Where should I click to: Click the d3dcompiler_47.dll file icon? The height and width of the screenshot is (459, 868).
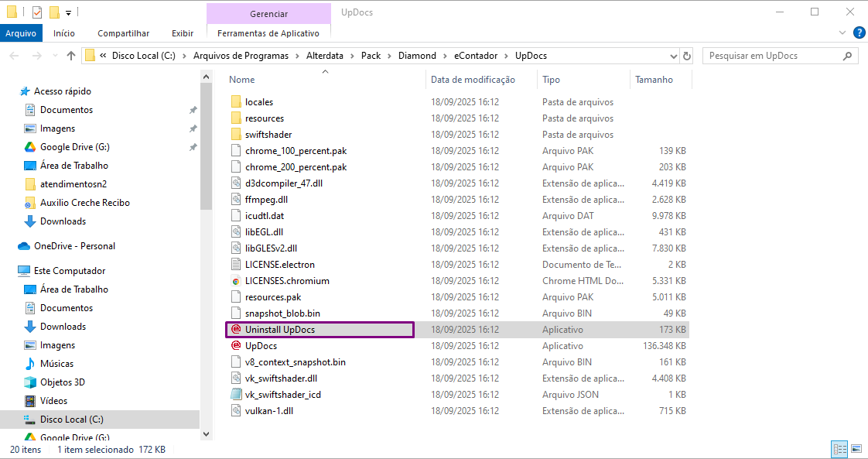tap(236, 183)
